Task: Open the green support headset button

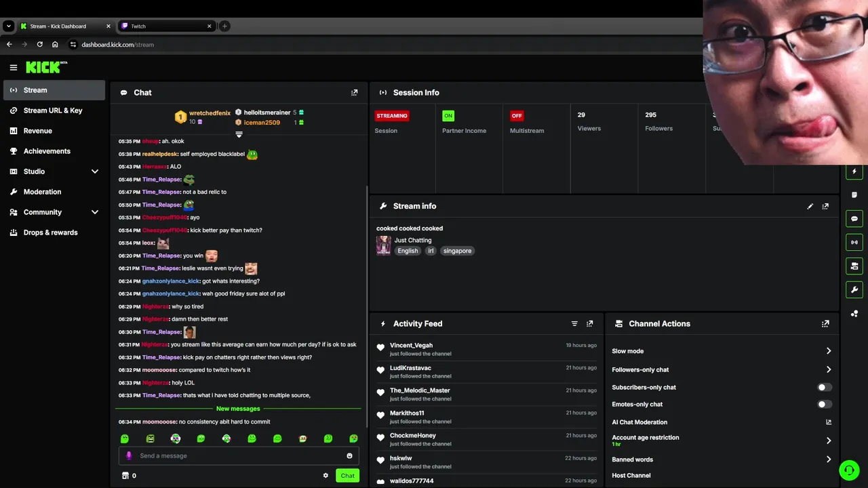Action: click(849, 470)
